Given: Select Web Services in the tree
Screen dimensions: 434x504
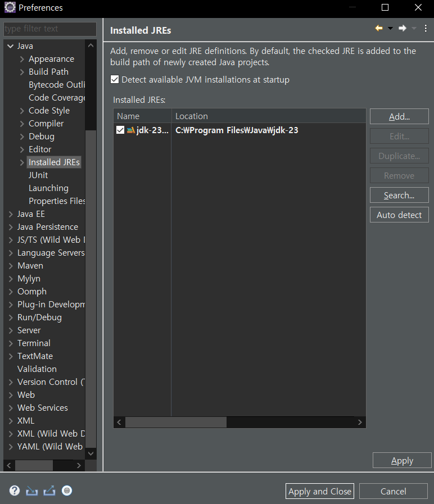Looking at the screenshot, I should 43,408.
